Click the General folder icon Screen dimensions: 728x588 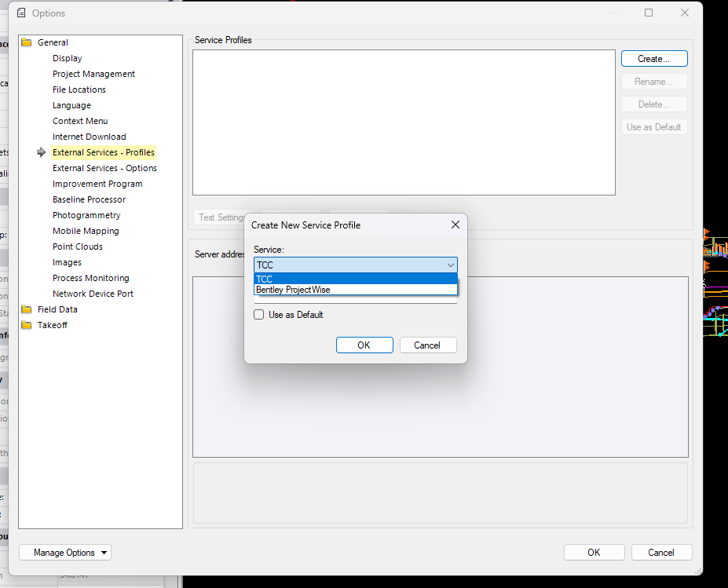tap(27, 42)
